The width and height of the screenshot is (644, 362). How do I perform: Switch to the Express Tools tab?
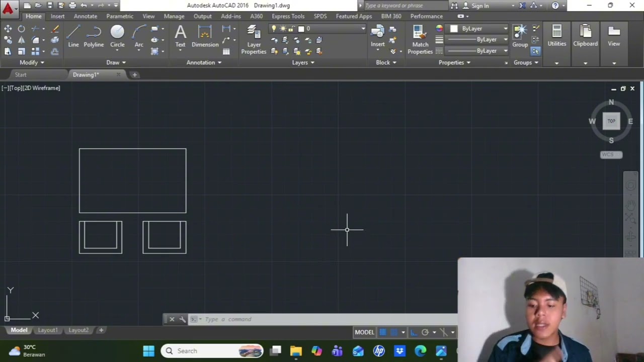(x=288, y=16)
